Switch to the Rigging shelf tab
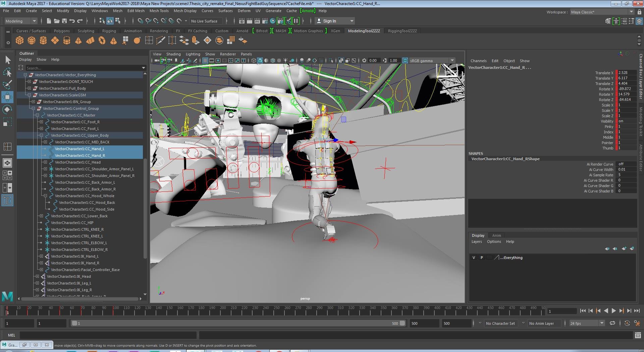This screenshot has width=644, height=352. click(x=109, y=31)
